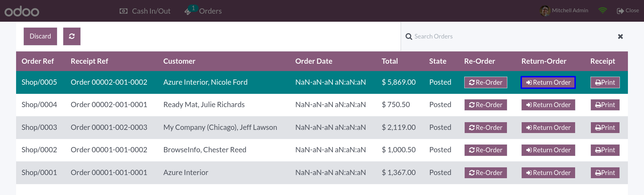Viewport: 644px width, 195px height.
Task: Close the POS session
Action: pos(628,11)
